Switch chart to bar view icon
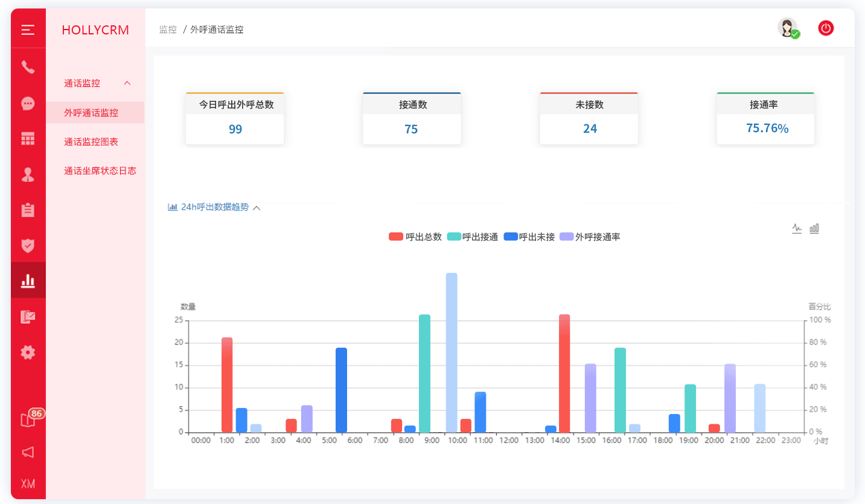This screenshot has height=504, width=865. click(814, 228)
